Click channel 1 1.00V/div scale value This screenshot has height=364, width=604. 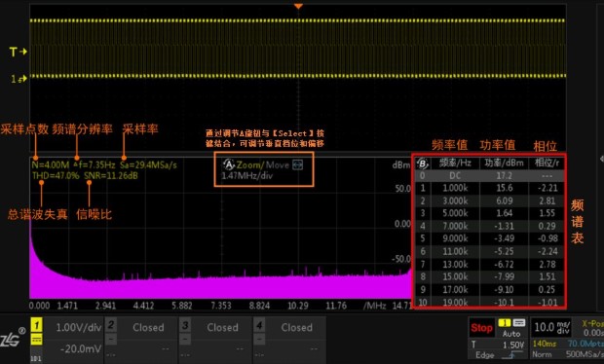(x=79, y=327)
